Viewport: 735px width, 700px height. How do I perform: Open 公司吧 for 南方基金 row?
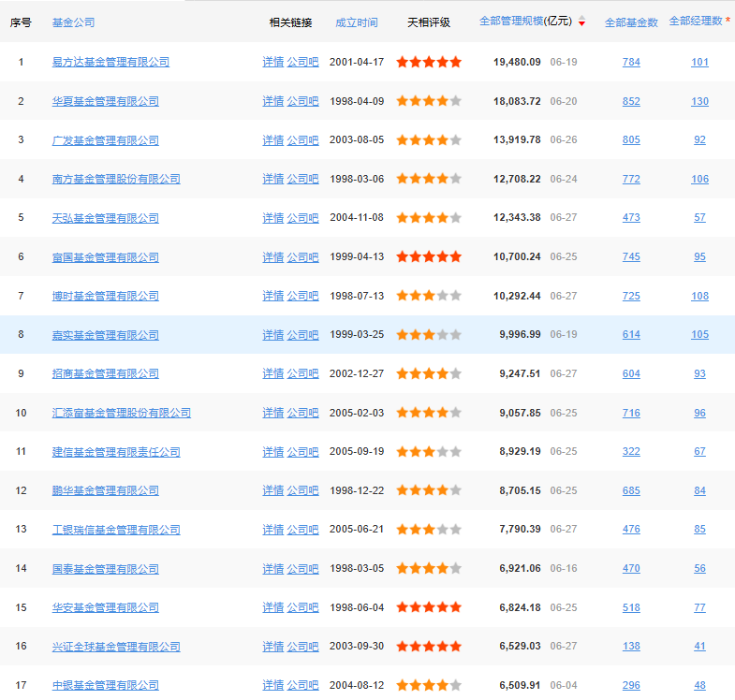point(302,179)
